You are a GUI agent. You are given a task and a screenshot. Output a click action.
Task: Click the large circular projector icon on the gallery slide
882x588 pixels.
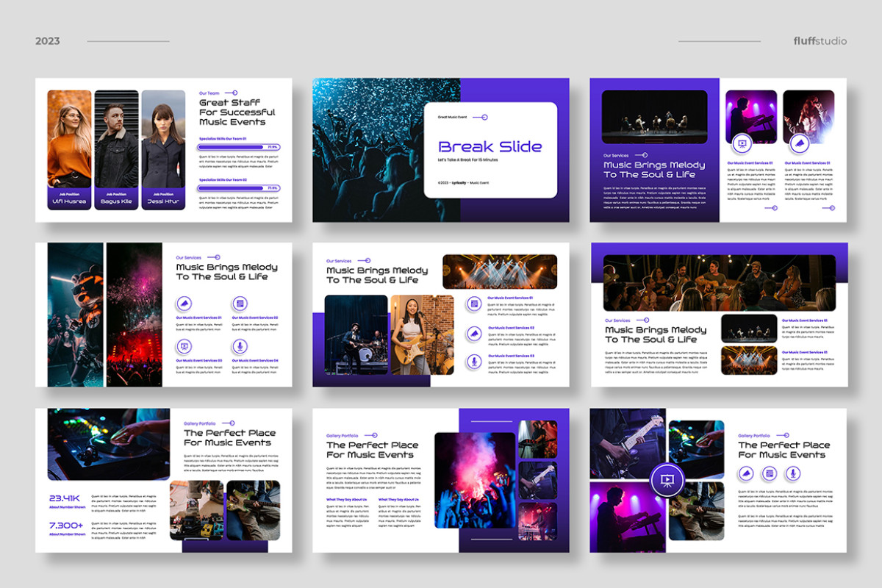[667, 479]
